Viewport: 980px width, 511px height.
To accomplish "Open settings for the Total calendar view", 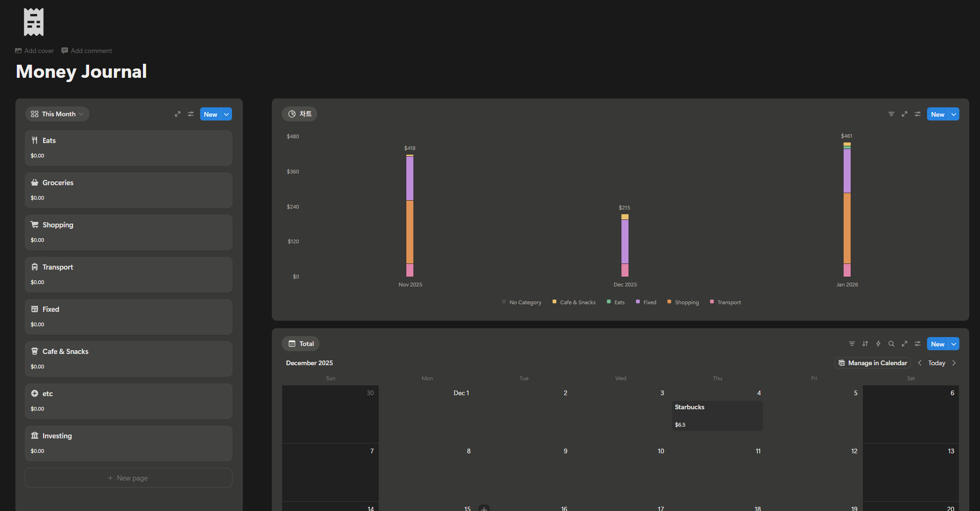I will pyautogui.click(x=918, y=344).
